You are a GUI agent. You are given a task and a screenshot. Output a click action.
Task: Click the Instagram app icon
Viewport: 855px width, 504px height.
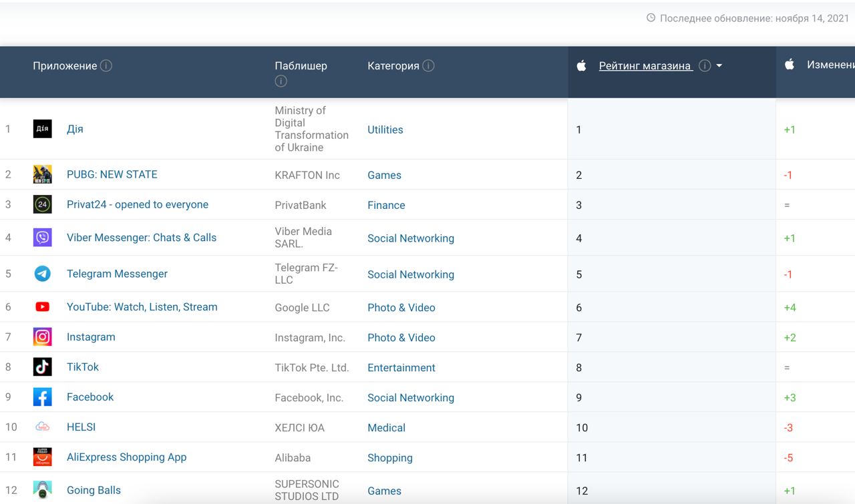(x=42, y=337)
